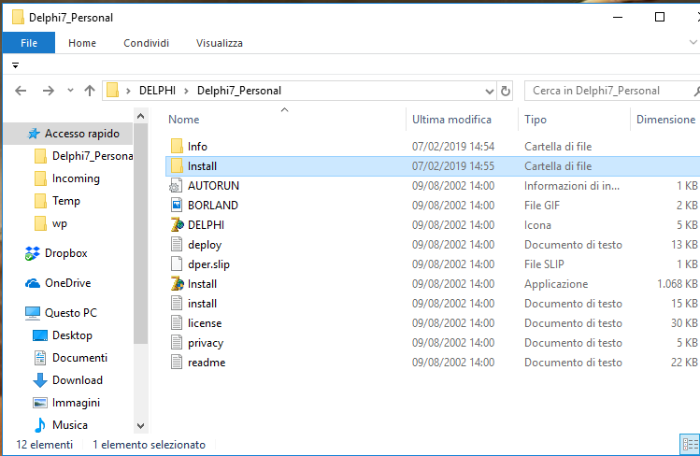
Task: Click the 1.068 KB size value
Action: pyautogui.click(x=677, y=284)
